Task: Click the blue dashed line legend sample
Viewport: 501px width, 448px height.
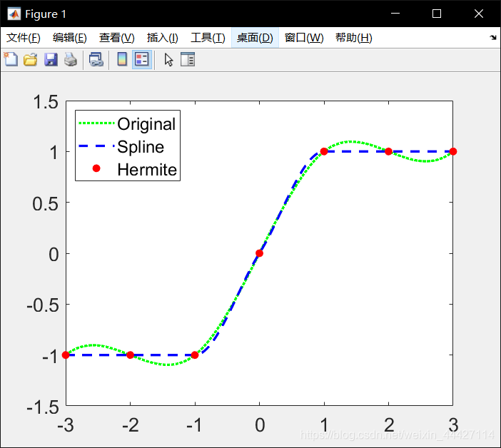Action: tap(96, 146)
